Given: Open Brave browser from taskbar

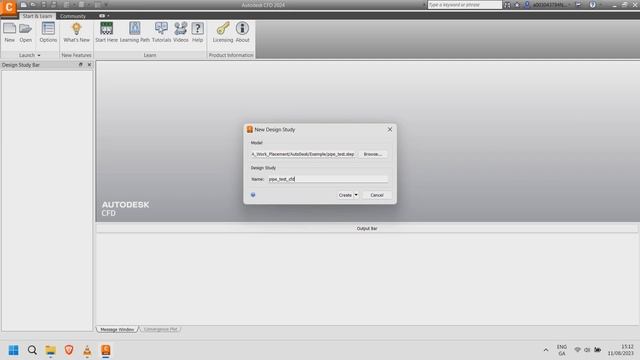Looking at the screenshot, I should pos(69,350).
